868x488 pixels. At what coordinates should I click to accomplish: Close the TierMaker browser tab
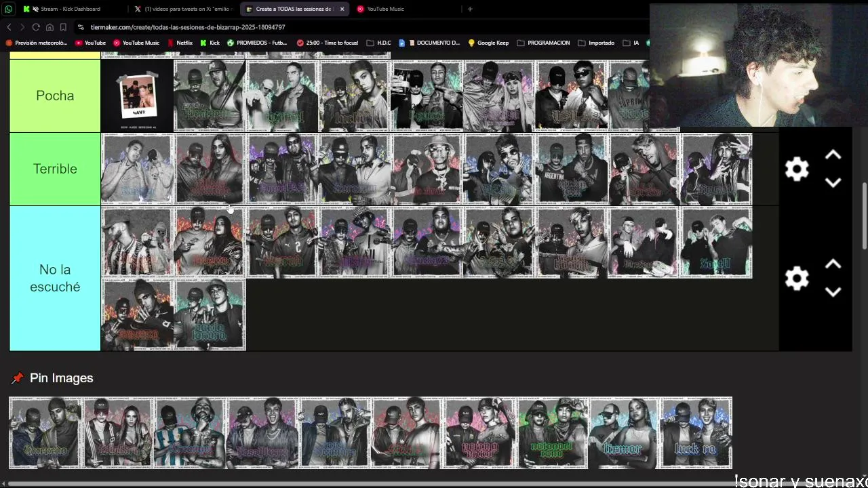pyautogui.click(x=342, y=9)
